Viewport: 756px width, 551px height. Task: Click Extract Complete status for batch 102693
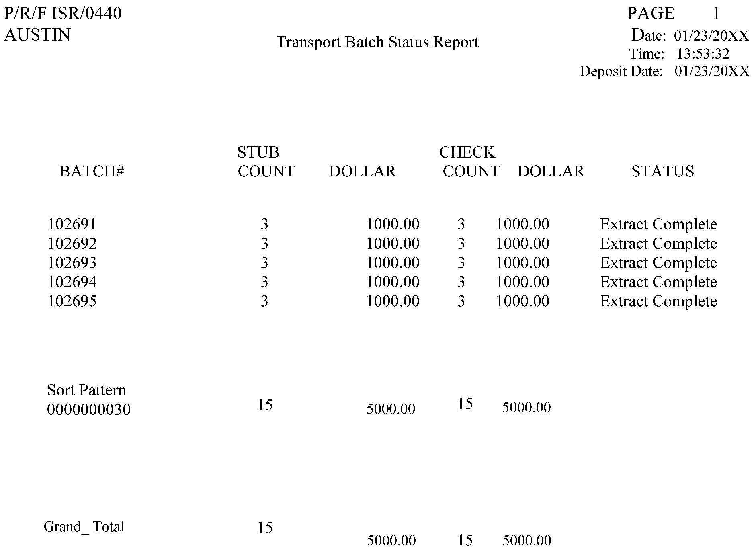click(x=658, y=263)
